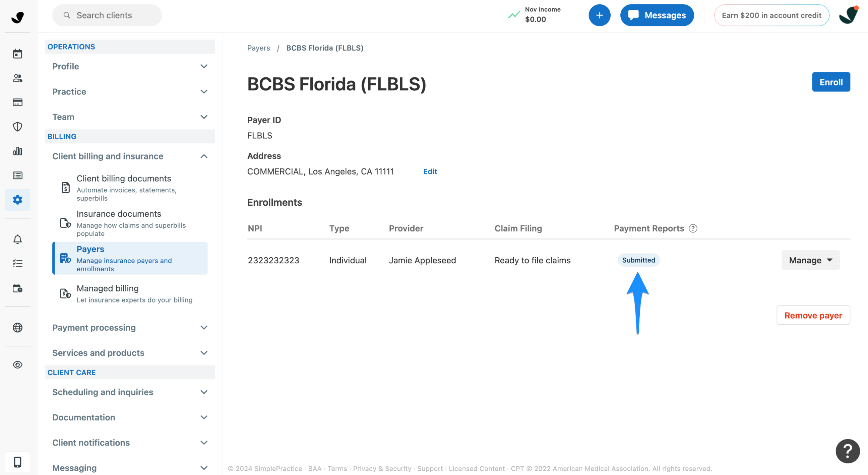
Task: Open the Licensed Content footer link
Action: pyautogui.click(x=477, y=469)
